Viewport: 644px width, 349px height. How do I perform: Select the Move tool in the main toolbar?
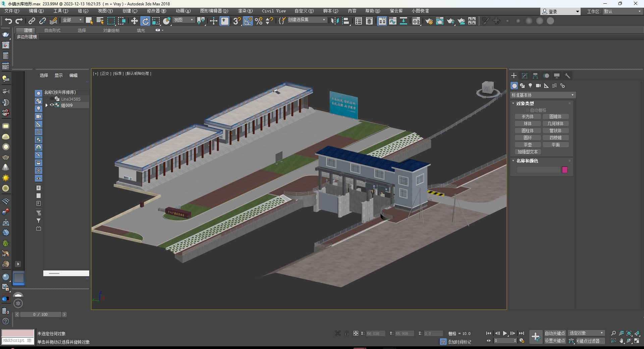(134, 21)
